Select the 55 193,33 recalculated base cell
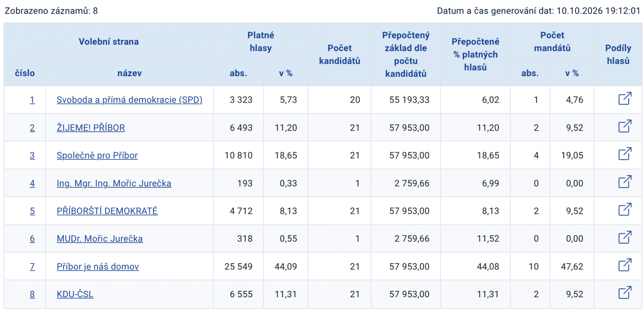This screenshot has height=313, width=644. [406, 100]
